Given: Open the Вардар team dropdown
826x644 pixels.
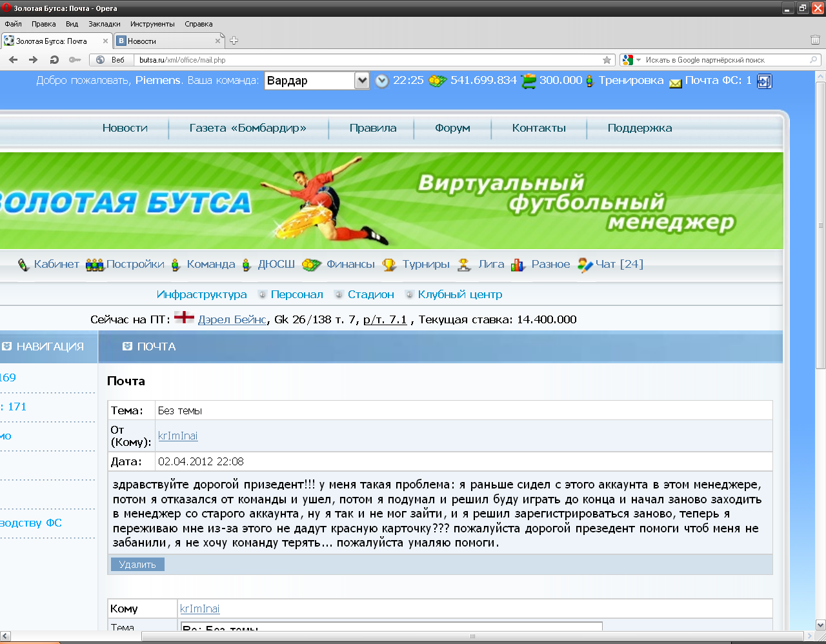Looking at the screenshot, I should pyautogui.click(x=362, y=81).
